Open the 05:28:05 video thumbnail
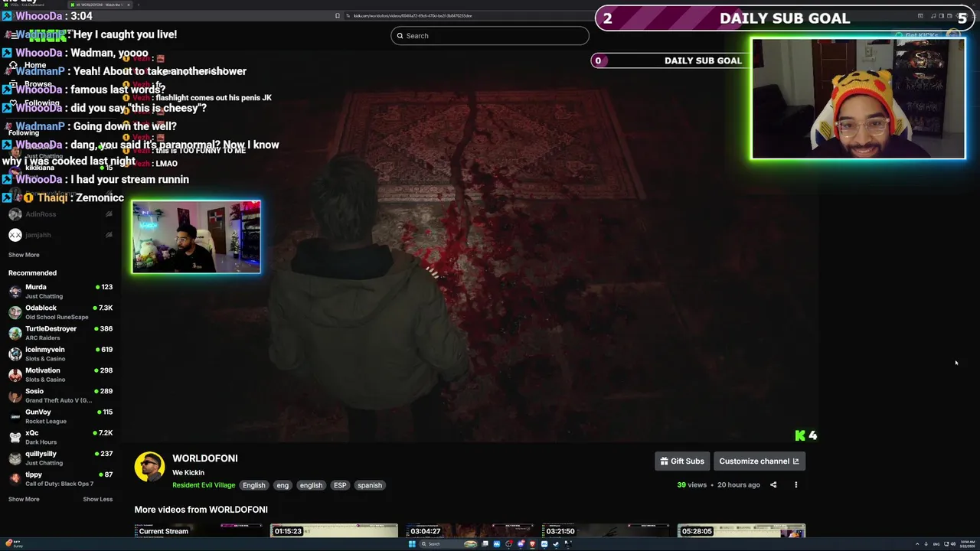980x551 pixels. [741, 531]
